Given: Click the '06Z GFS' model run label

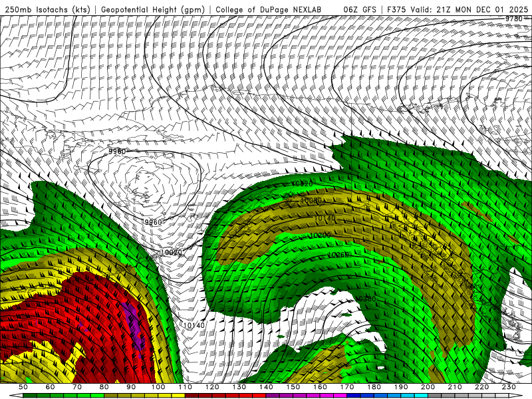Looking at the screenshot, I should pos(360,9).
